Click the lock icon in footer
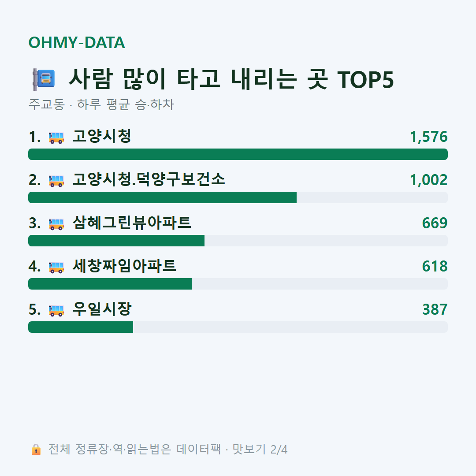This screenshot has width=476, height=476. [x=36, y=449]
